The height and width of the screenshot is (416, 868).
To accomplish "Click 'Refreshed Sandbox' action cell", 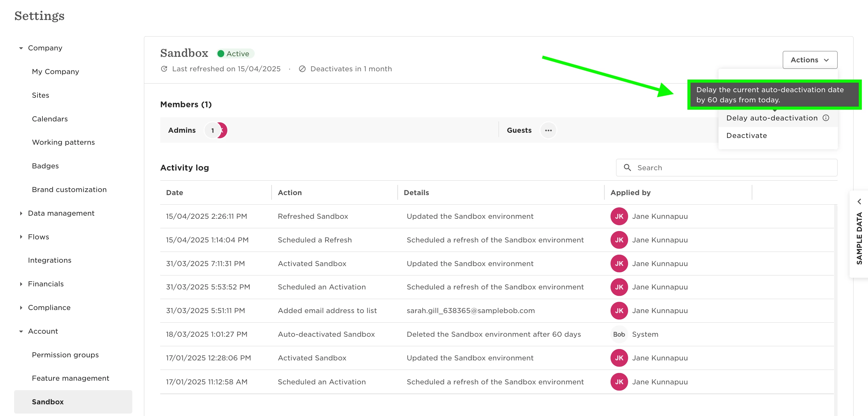I will click(313, 216).
